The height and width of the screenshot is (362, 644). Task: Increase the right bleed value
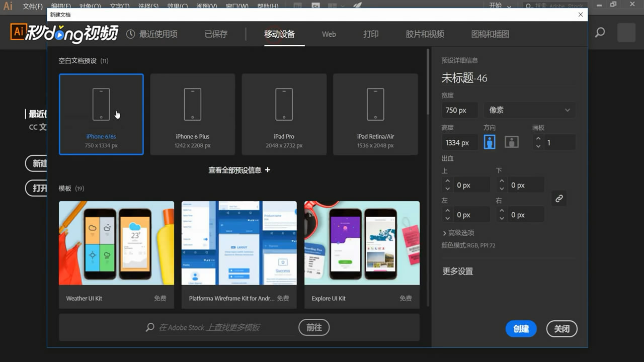pyautogui.click(x=502, y=211)
